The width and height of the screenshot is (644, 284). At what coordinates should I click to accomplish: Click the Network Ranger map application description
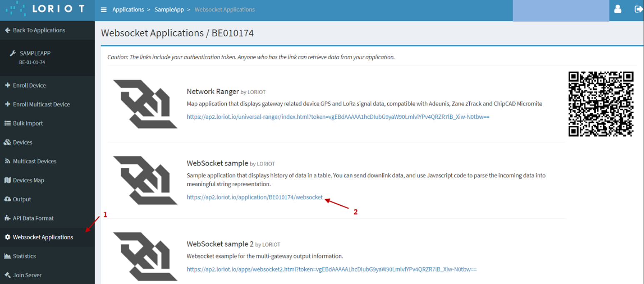point(364,104)
